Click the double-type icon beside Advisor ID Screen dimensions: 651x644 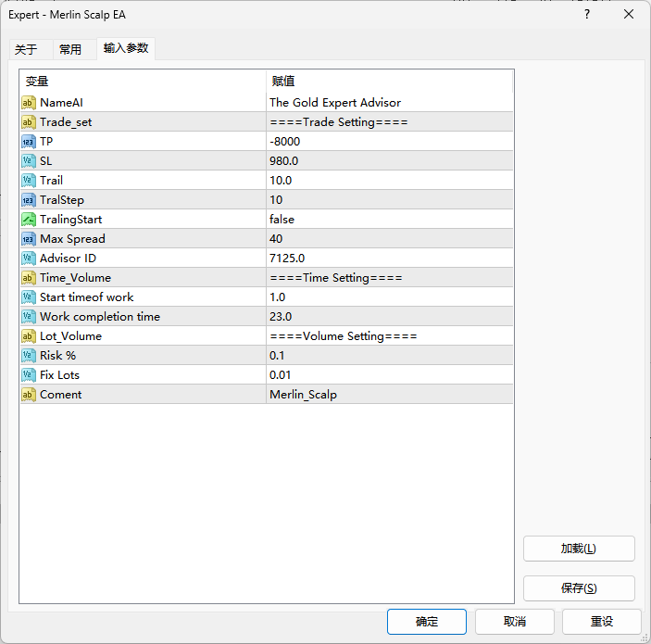pyautogui.click(x=29, y=259)
